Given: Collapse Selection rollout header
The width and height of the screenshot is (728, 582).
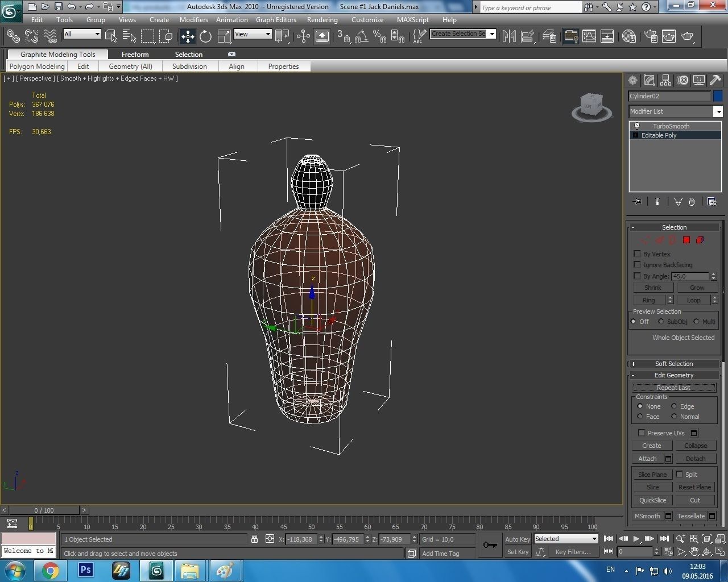Looking at the screenshot, I should (674, 227).
